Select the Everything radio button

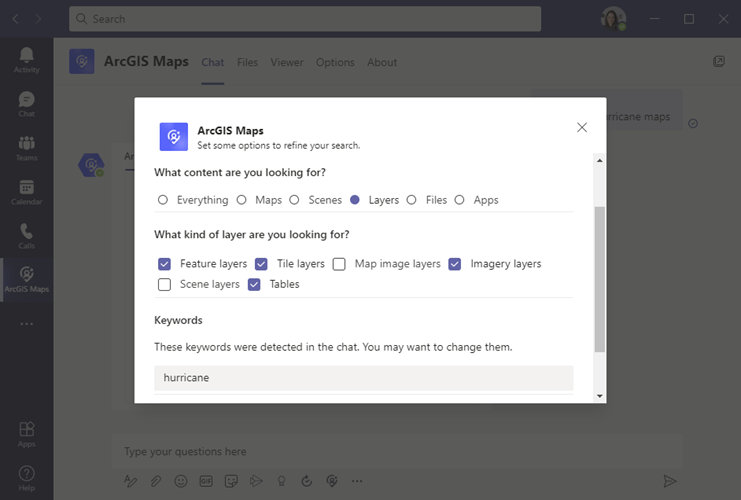(x=163, y=200)
